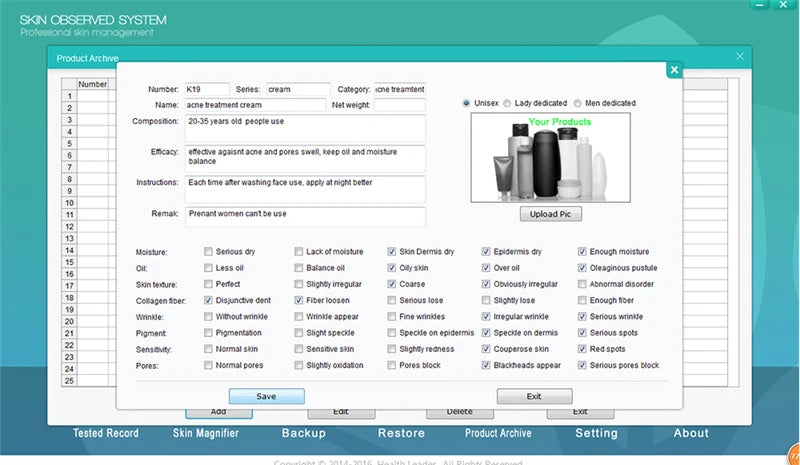Toggle the Blackheads appear checkbox
This screenshot has width=800, height=465.
[486, 365]
